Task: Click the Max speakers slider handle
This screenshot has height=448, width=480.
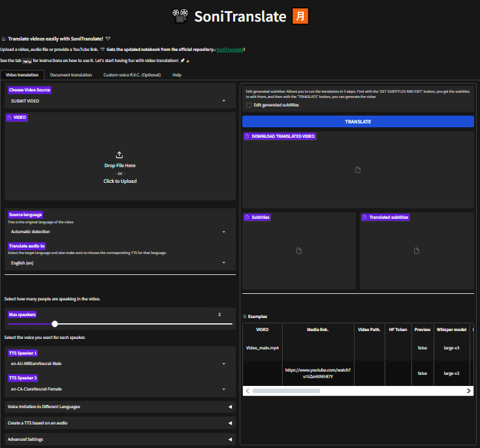Action: (55, 323)
